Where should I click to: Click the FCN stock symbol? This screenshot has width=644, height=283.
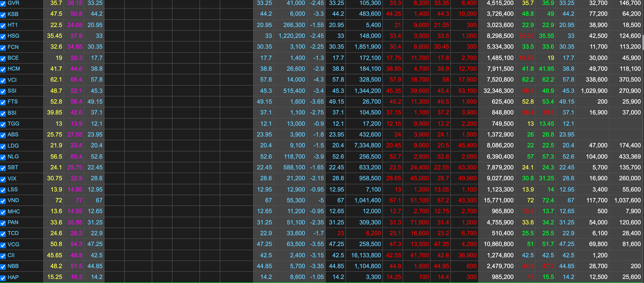click(x=13, y=47)
